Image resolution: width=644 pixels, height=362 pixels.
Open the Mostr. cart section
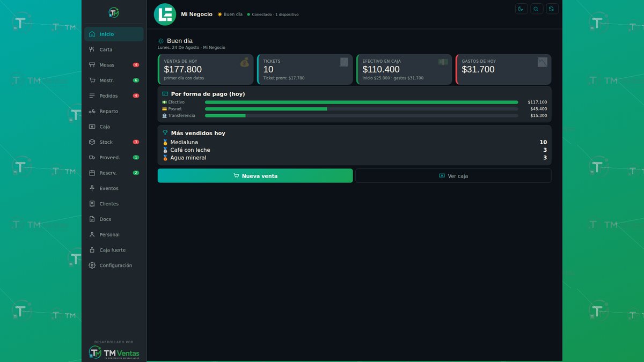coord(114,80)
